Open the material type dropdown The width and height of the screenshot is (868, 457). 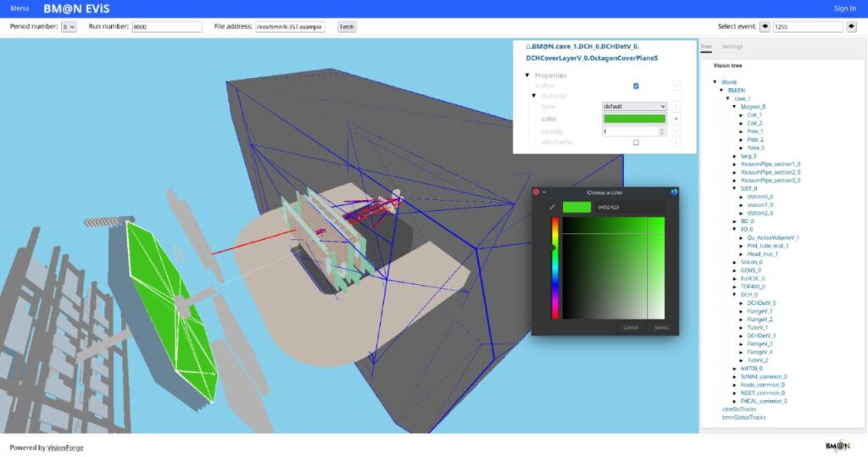click(634, 107)
